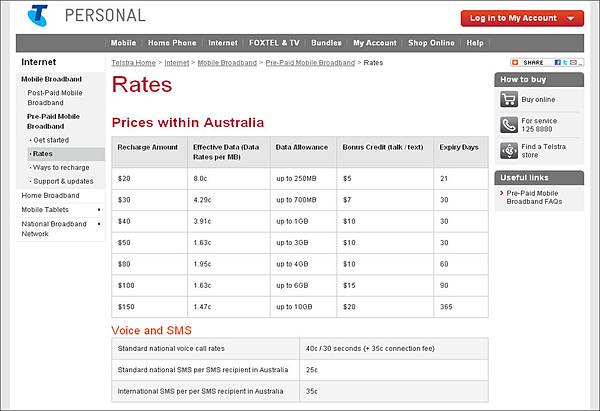
Task: Select Pre-Paid Mobile Broadband in the sidebar
Action: point(53,121)
